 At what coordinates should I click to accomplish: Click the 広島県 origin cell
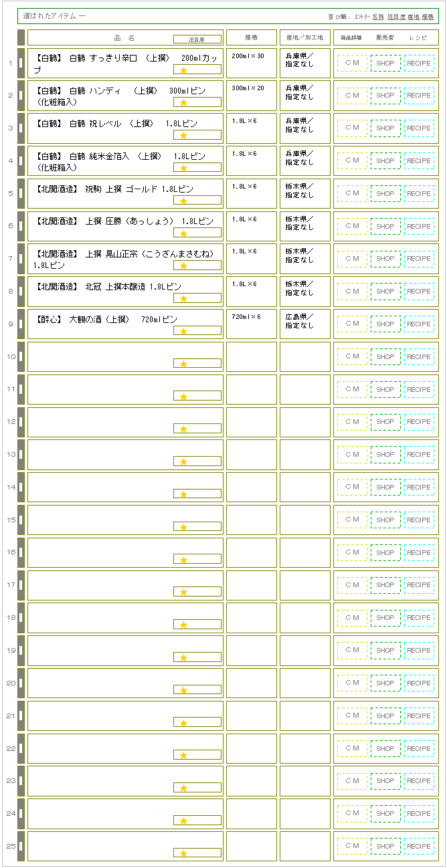pos(305,324)
